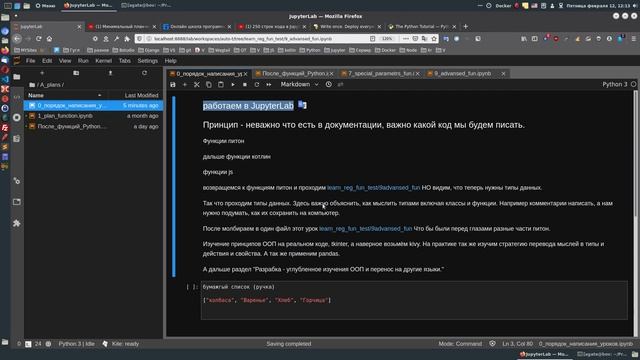Sort files by Last Modified column
640x360 pixels.
[x=135, y=95]
